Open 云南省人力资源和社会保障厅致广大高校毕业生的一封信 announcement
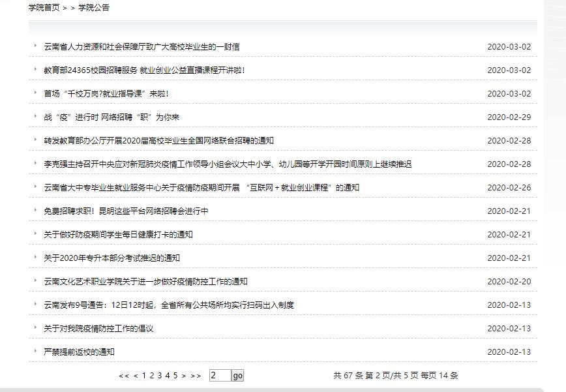The image size is (566, 392). point(141,47)
